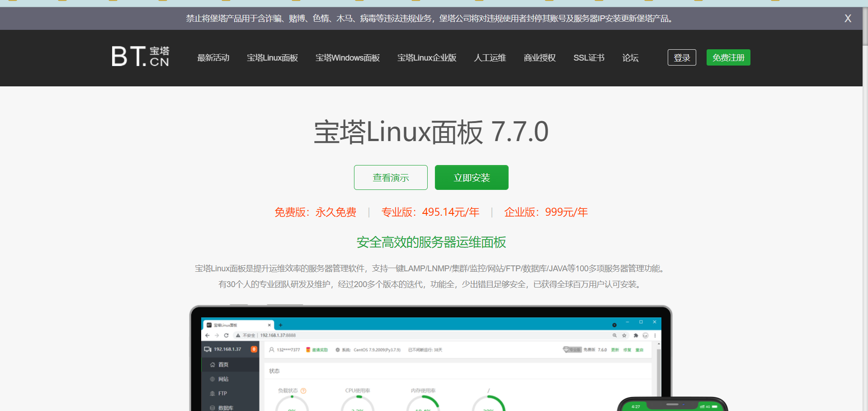Go to 宝塔Linux面板 in navigation
Viewport: 868px width, 411px height.
tap(272, 58)
